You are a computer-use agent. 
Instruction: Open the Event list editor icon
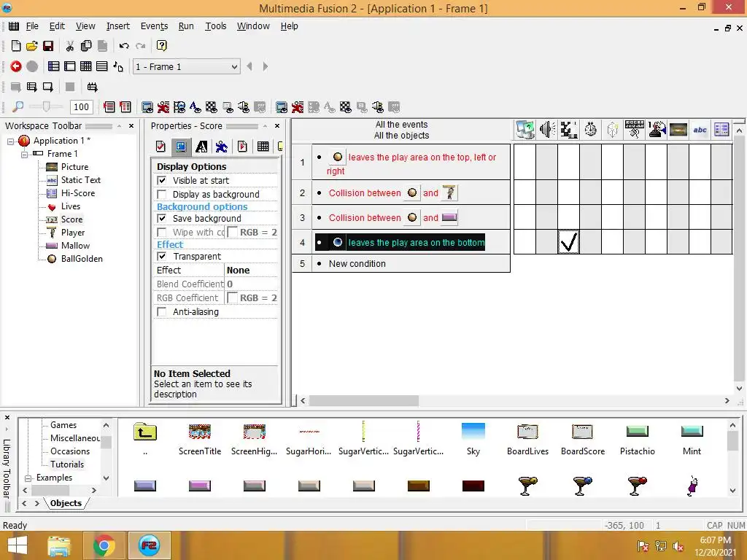(x=102, y=66)
